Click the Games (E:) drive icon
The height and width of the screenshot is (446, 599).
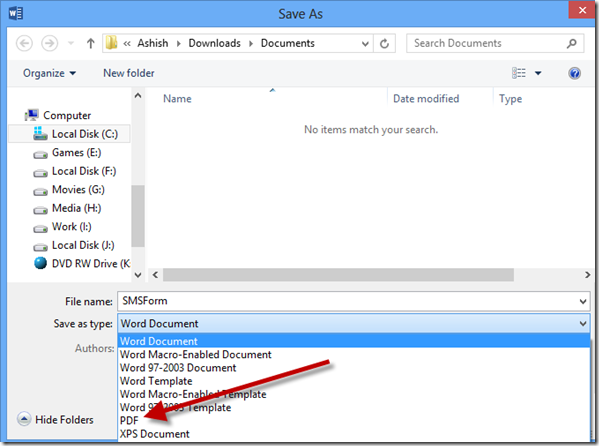(40, 154)
